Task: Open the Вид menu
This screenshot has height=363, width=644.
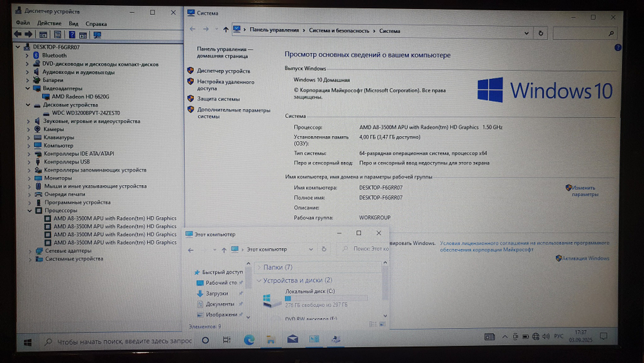Action: click(x=73, y=23)
